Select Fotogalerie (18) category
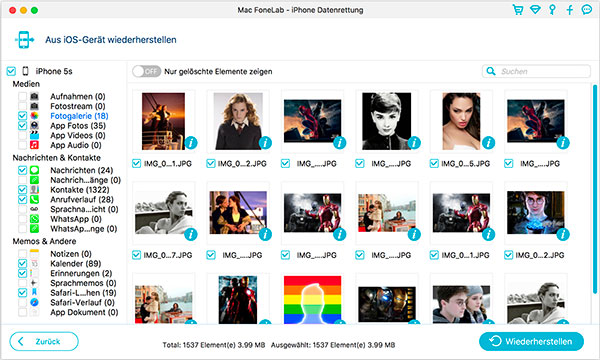Screen dimensions: 600x360 coord(79,116)
